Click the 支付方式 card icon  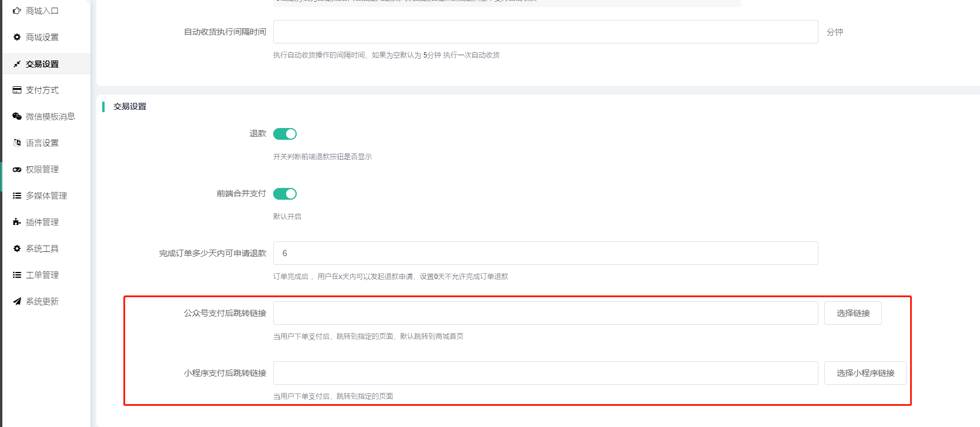click(x=17, y=90)
